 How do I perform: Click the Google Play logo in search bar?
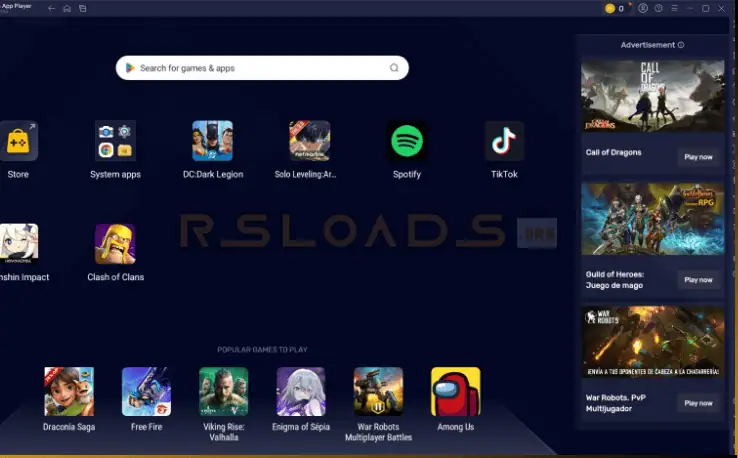pyautogui.click(x=130, y=68)
